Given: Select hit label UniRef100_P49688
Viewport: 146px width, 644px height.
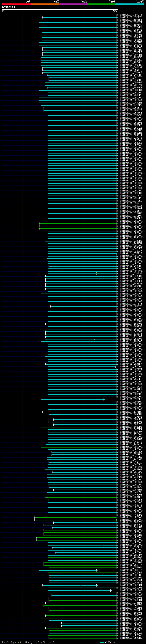Looking at the screenshot, I should [131, 80].
